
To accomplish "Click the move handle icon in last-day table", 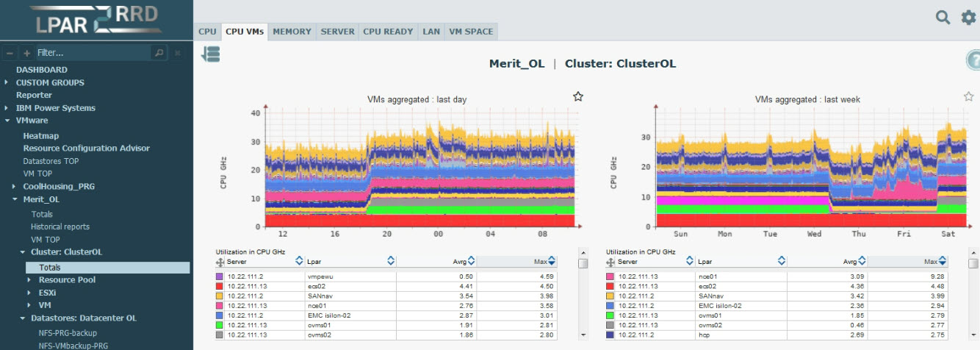I will [x=220, y=261].
